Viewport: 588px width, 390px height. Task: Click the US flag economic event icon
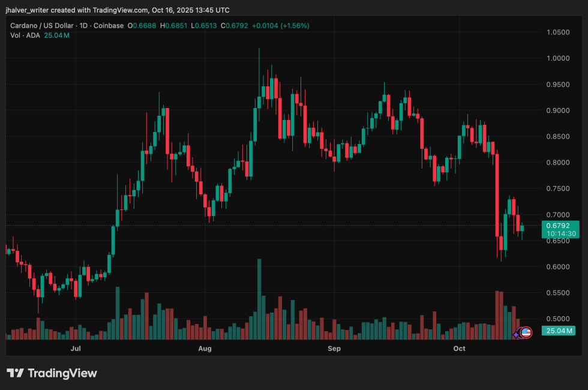526,333
